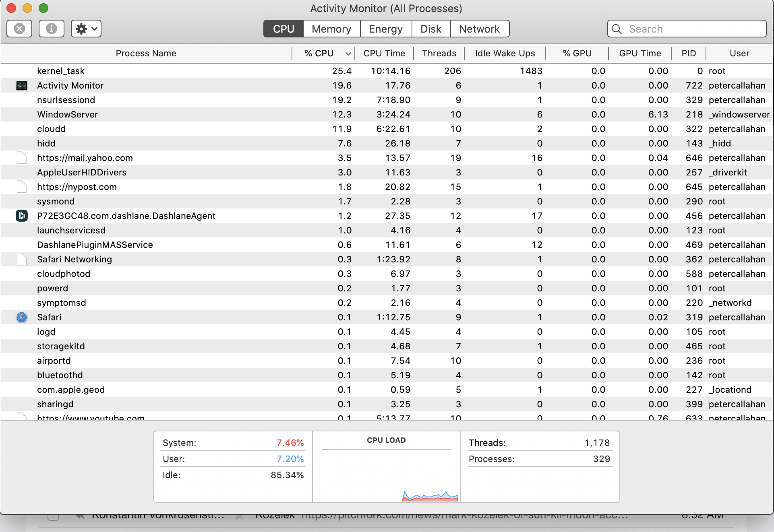Select the powerd process
774x532 pixels.
(387, 288)
